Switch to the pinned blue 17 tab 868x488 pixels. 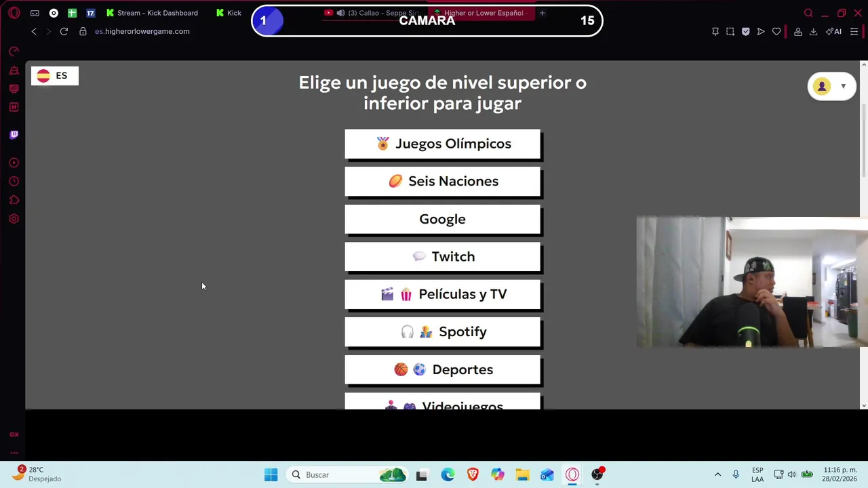pos(90,13)
